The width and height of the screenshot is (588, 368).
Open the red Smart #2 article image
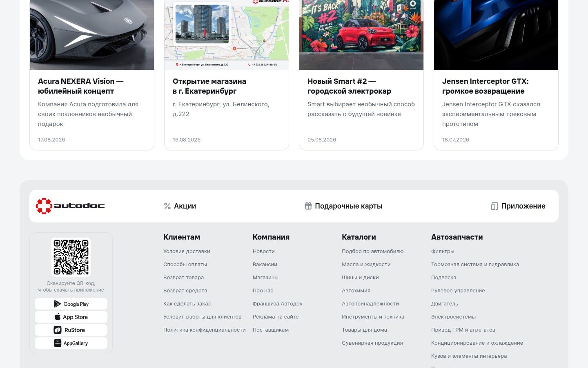[x=361, y=35]
